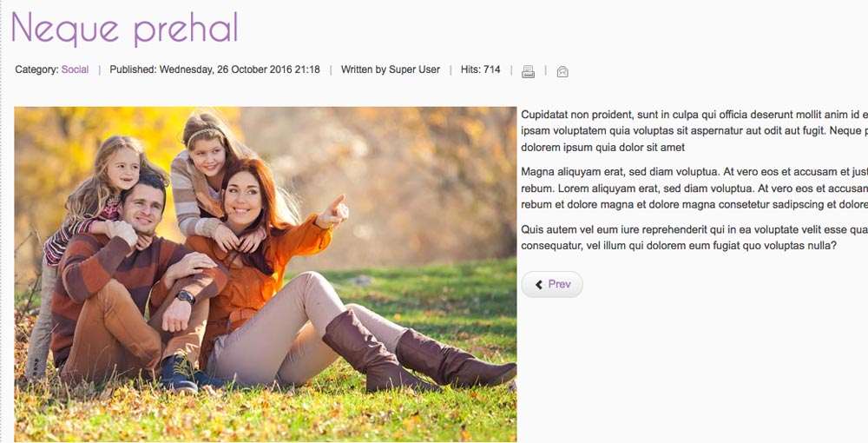The height and width of the screenshot is (443, 868).
Task: Click the man's wristwatch in the photo
Action: click(x=186, y=297)
